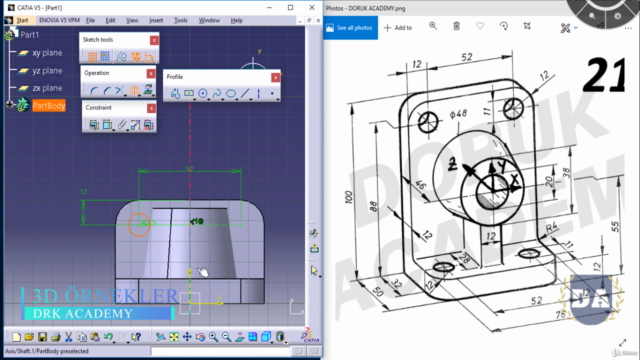Open the Insert menu
The height and width of the screenshot is (360, 640).
click(x=156, y=20)
